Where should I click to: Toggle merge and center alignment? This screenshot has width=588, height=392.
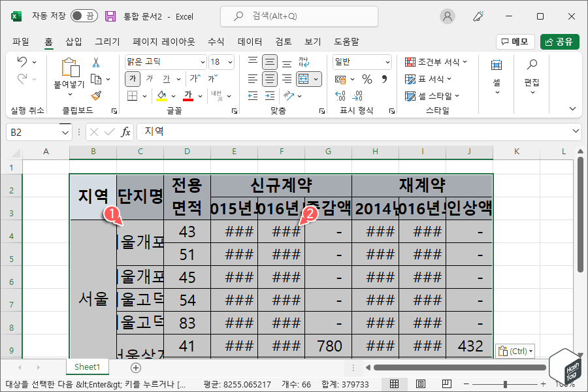coord(302,78)
